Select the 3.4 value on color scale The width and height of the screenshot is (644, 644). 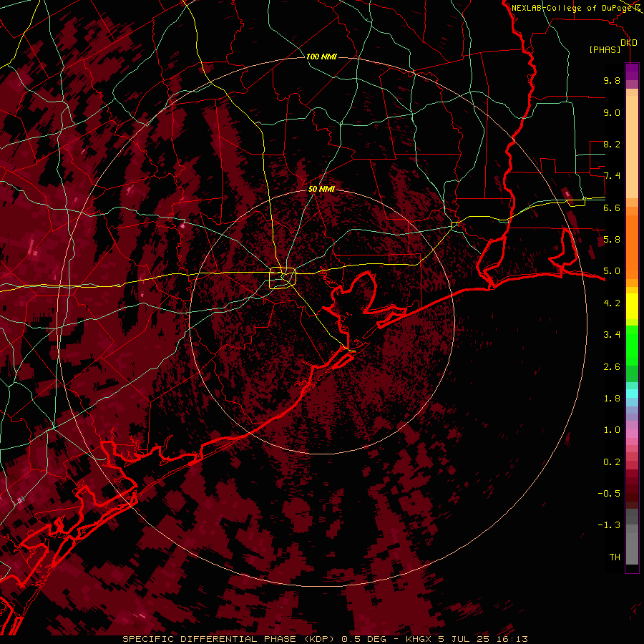(x=612, y=335)
